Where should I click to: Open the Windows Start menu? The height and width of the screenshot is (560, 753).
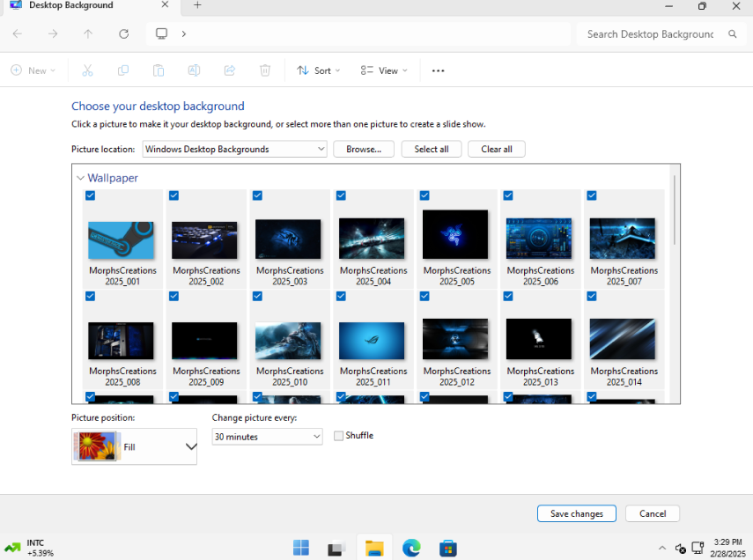pos(301,548)
